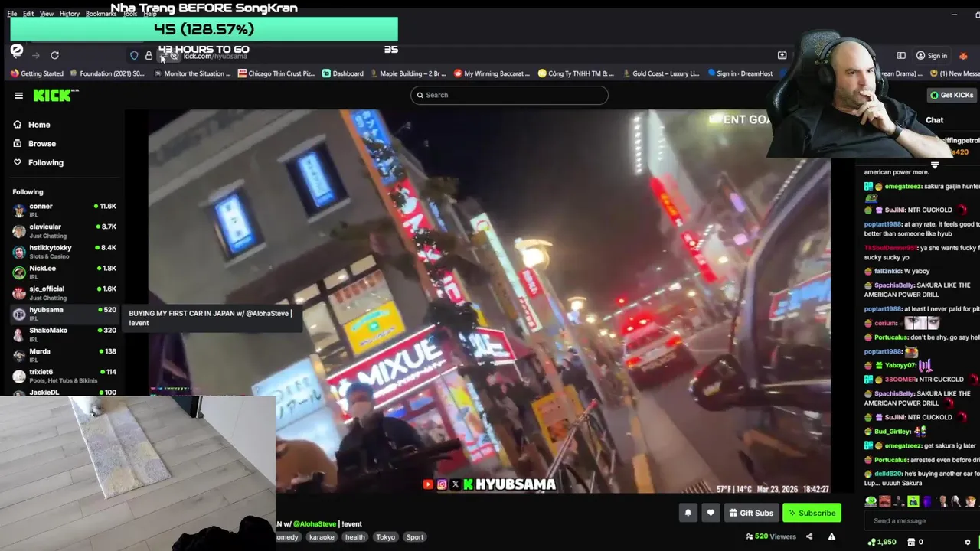Open the Foundation (2021) bookmark
This screenshot has height=551, width=980.
pyautogui.click(x=106, y=73)
